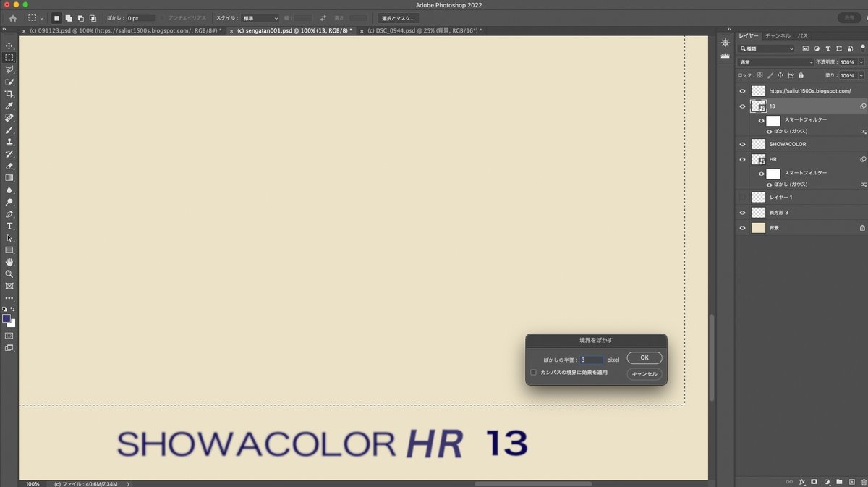
Task: Select the Gradient tool
Action: pyautogui.click(x=9, y=178)
